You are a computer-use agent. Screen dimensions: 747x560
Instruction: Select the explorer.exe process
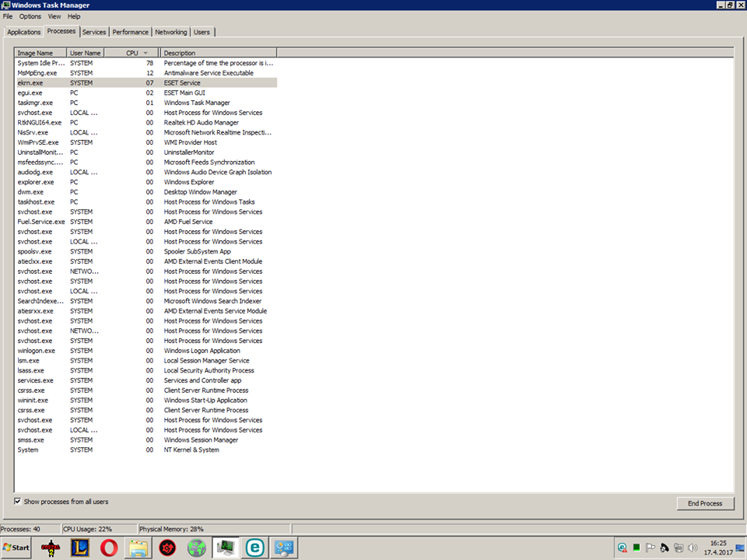[146, 182]
